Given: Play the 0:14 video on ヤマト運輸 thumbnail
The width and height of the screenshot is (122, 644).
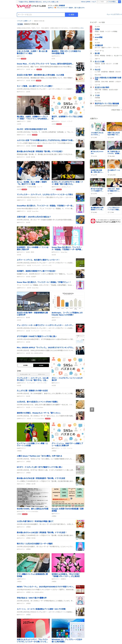Looking at the screenshot, I should click(33, 563).
